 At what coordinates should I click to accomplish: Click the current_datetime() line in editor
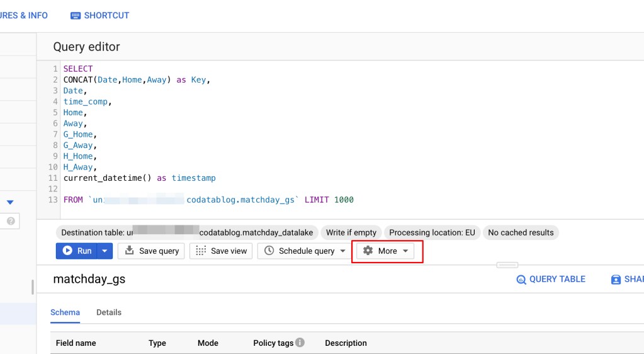[x=140, y=178]
